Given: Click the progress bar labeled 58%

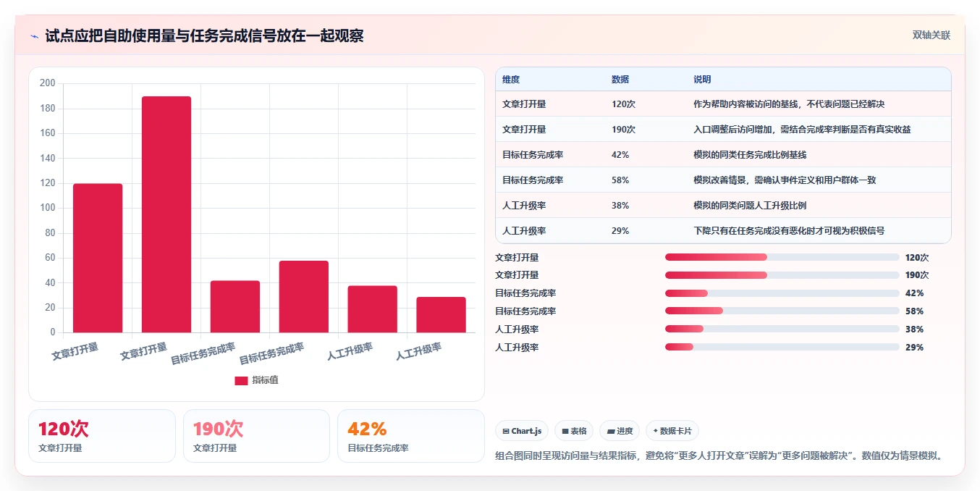Looking at the screenshot, I should 782,311.
